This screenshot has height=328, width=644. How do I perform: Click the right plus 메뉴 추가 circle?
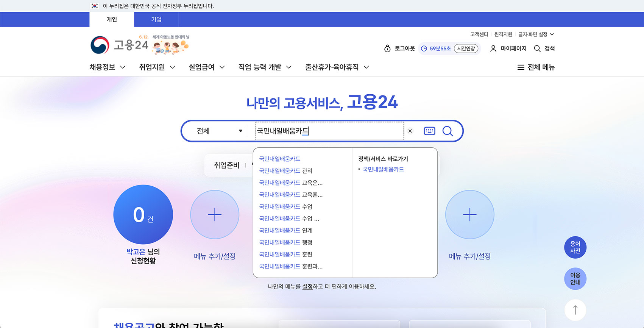(x=470, y=214)
